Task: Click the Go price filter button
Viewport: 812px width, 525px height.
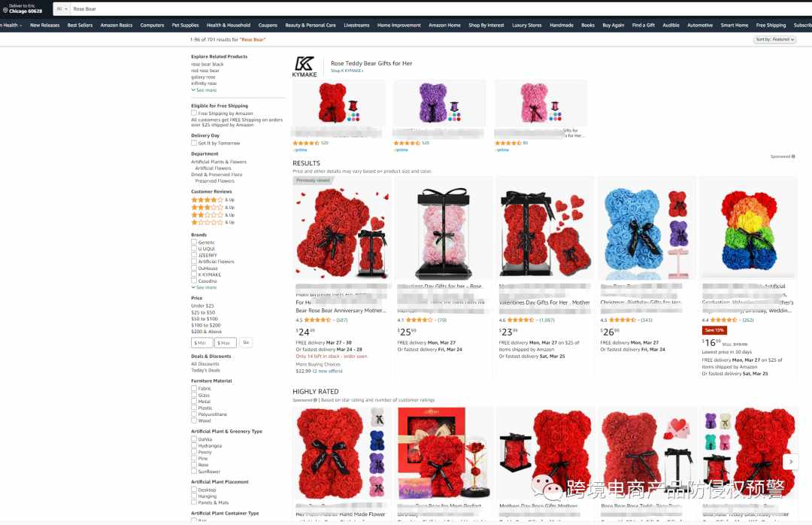Action: [x=246, y=342]
